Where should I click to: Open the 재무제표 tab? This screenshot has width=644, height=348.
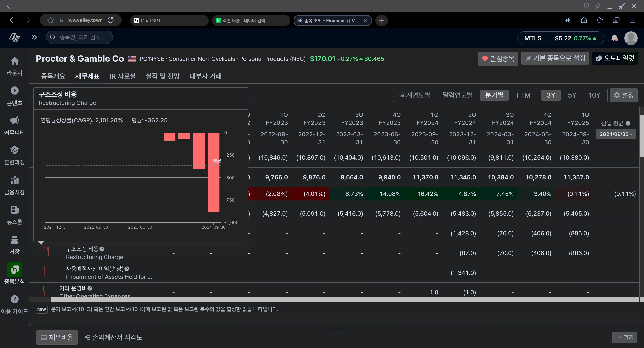87,76
